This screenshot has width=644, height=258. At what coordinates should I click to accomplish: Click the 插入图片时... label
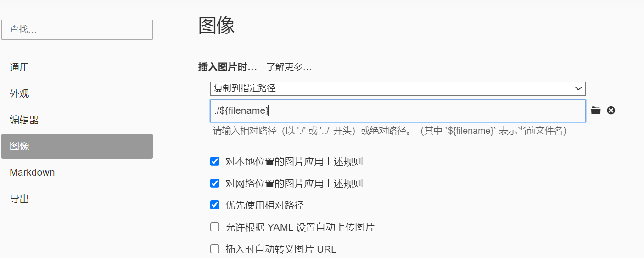point(227,67)
